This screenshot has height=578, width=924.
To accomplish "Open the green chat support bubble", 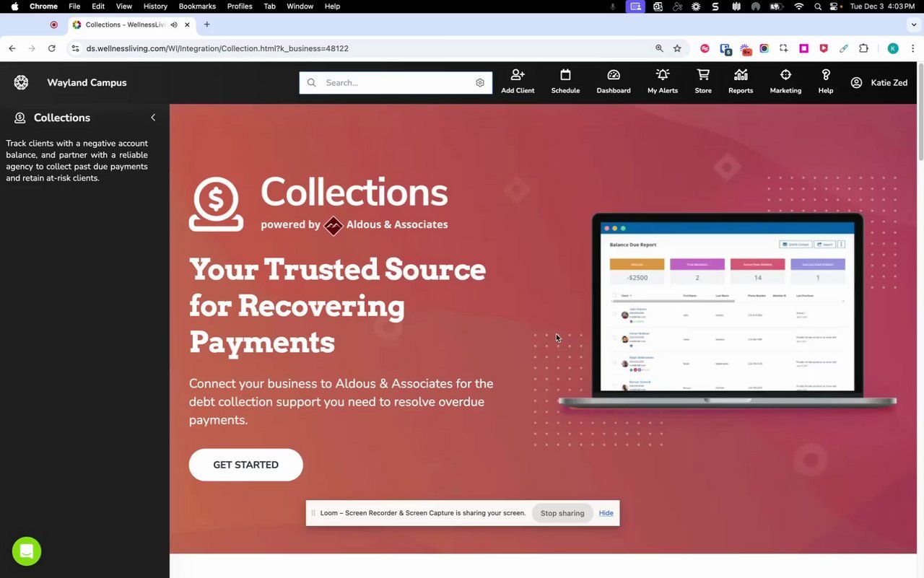I will coord(27,551).
